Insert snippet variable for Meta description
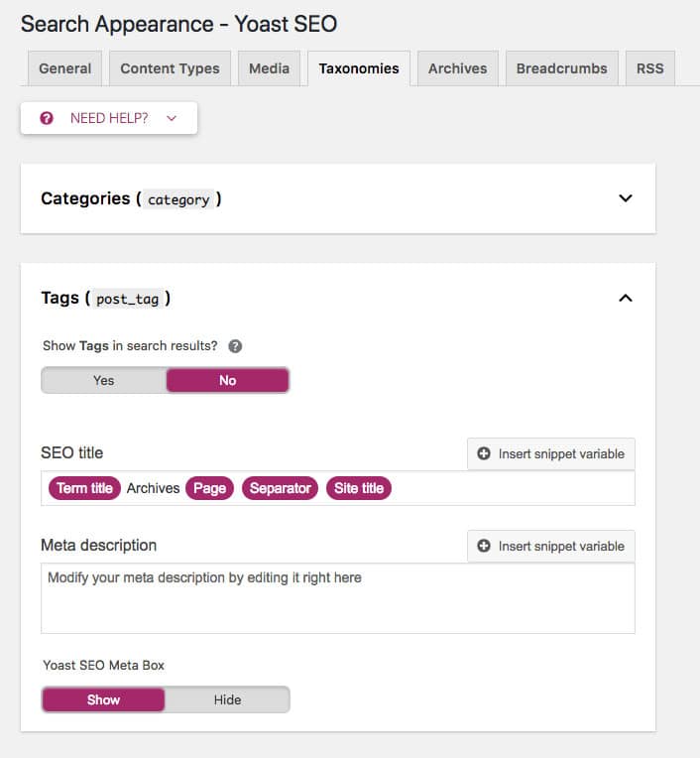The height and width of the screenshot is (758, 700). 551,546
